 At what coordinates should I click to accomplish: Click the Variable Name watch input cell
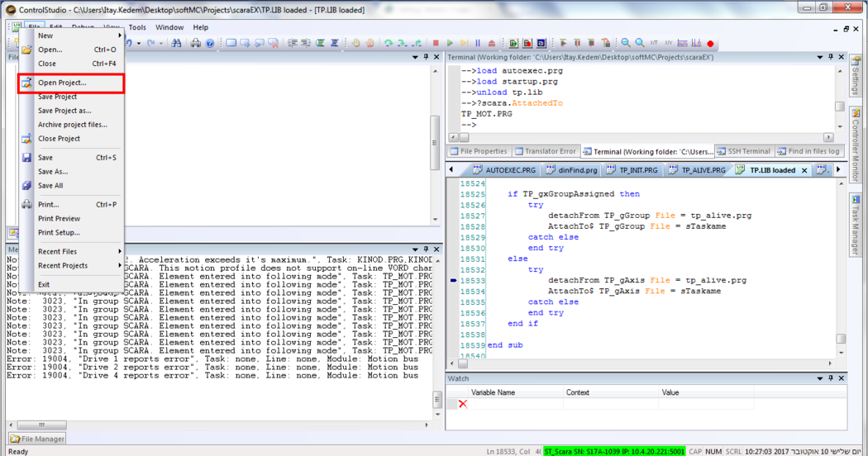point(516,404)
